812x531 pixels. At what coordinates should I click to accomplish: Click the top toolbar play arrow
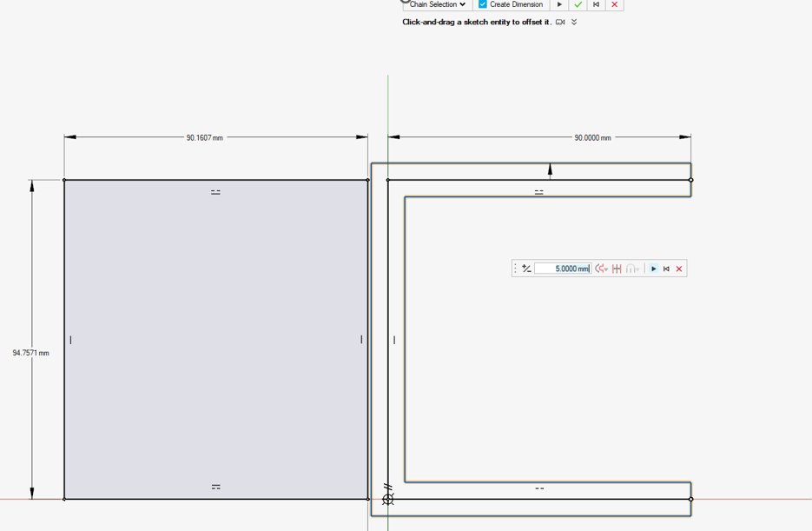pyautogui.click(x=559, y=4)
